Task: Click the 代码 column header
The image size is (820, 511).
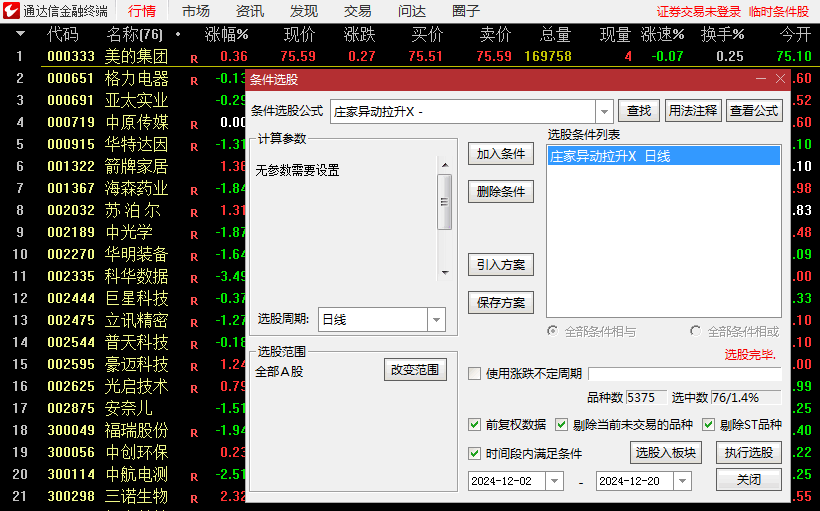Action: [63, 35]
